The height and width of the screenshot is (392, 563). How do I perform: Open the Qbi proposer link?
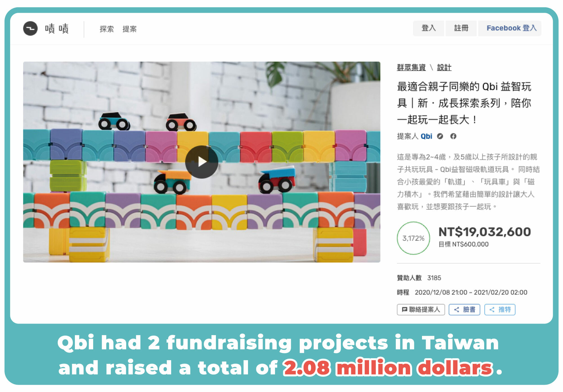[x=426, y=136]
